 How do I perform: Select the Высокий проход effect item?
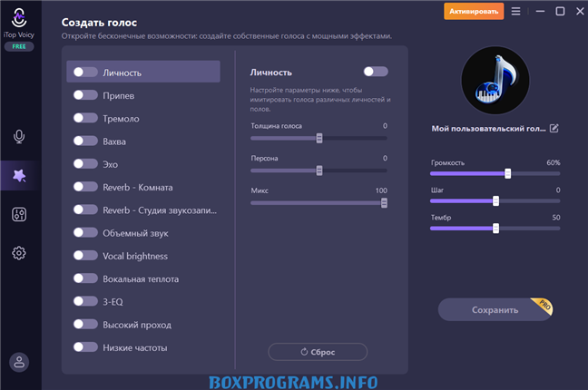pyautogui.click(x=137, y=325)
